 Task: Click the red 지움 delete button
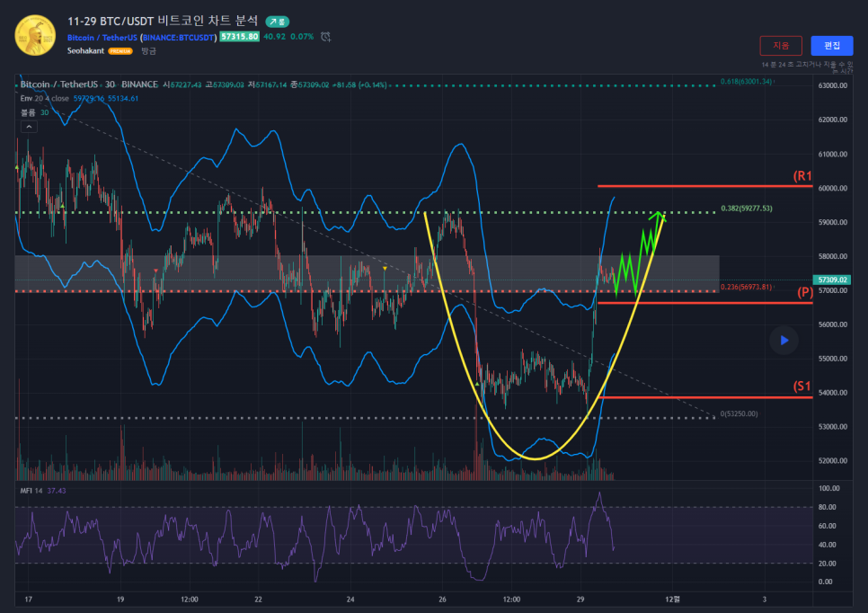780,45
